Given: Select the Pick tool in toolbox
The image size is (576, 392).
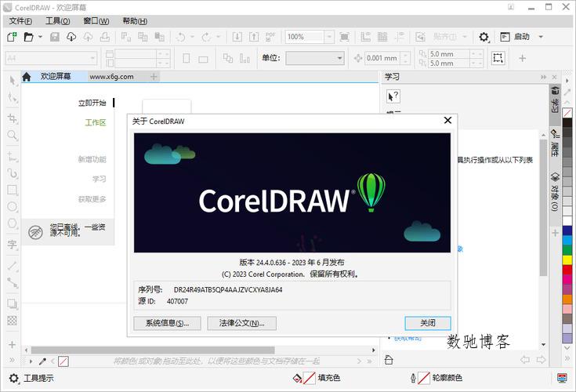Looking at the screenshot, I should 13,81.
